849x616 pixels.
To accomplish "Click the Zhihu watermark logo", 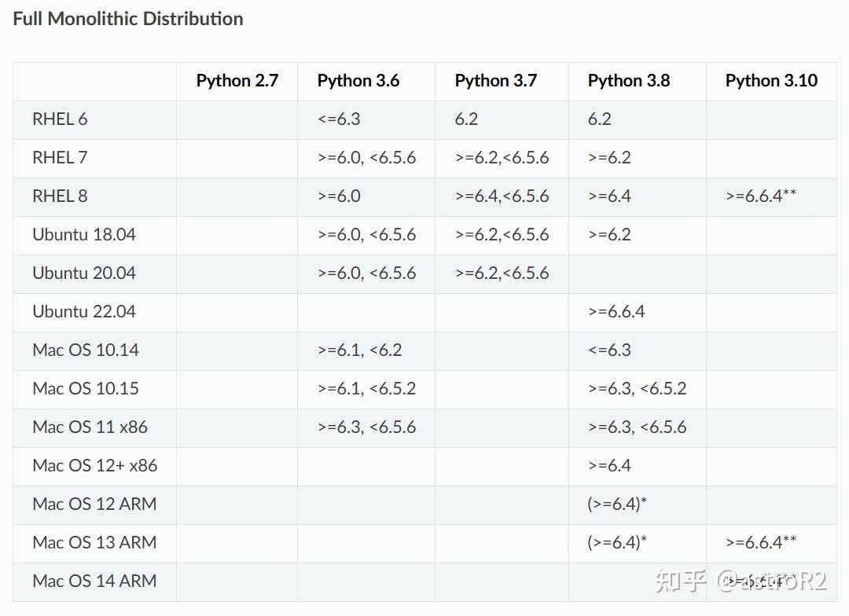I will (x=681, y=581).
